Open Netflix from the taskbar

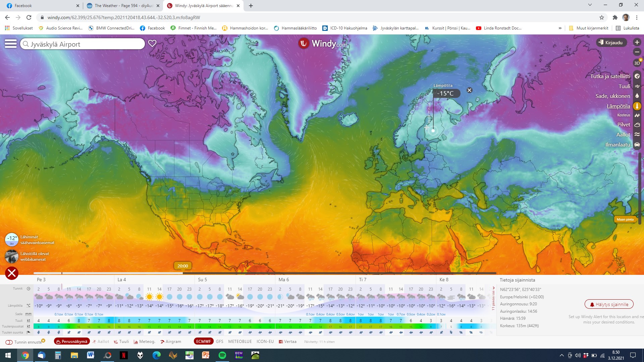(x=124, y=355)
